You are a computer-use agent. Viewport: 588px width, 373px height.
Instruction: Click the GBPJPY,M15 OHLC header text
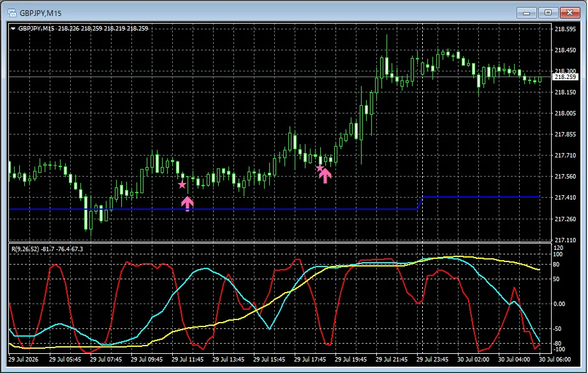[84, 29]
